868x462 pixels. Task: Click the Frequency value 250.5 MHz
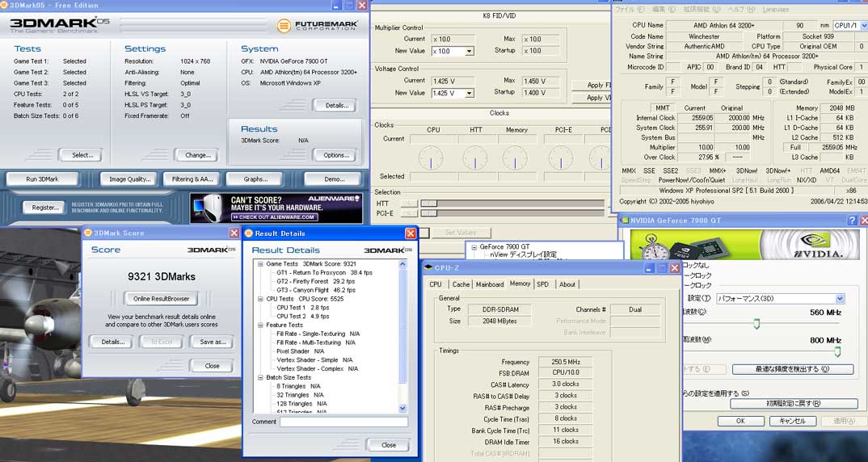pyautogui.click(x=565, y=362)
